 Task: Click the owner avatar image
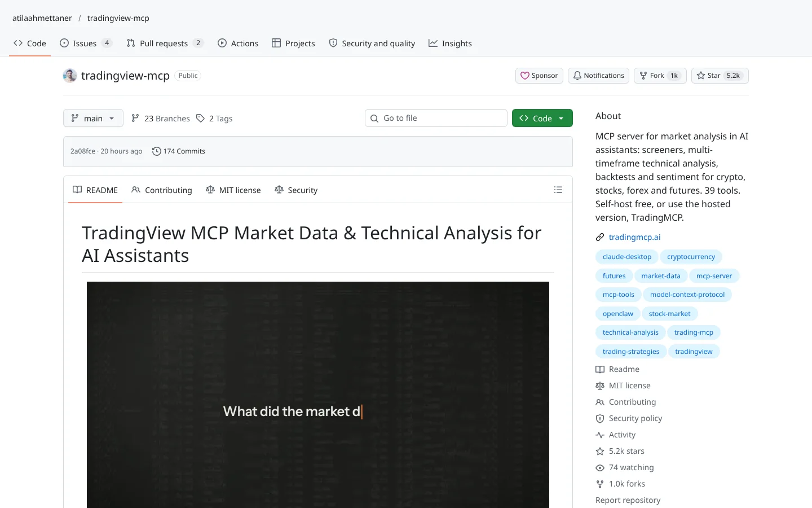(70, 76)
